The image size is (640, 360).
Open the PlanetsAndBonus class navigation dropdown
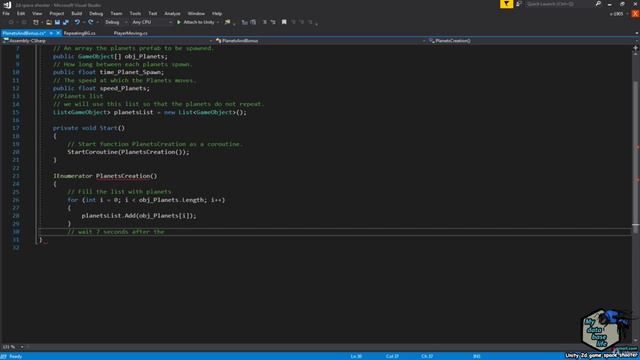320,41
